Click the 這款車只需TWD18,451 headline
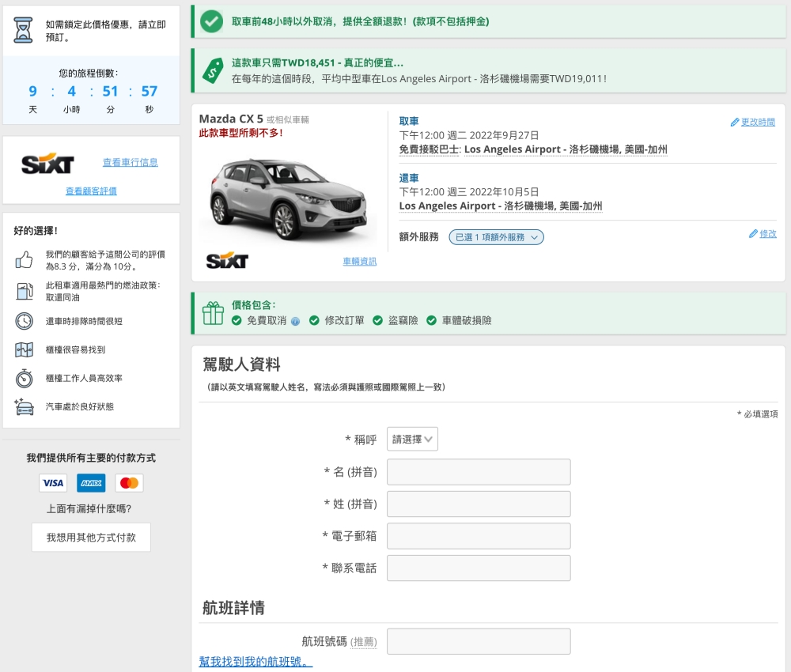This screenshot has height=672, width=791. tap(317, 63)
